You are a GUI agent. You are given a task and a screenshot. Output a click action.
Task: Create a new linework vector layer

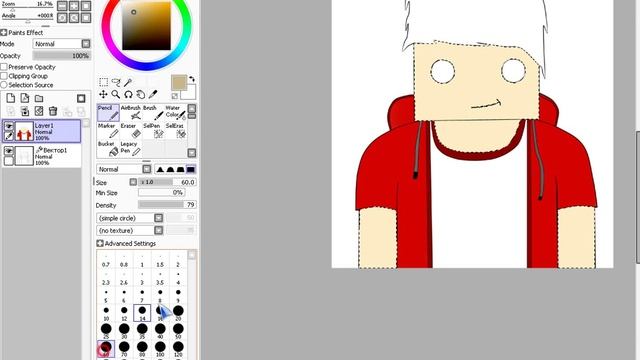pyautogui.click(x=25, y=98)
